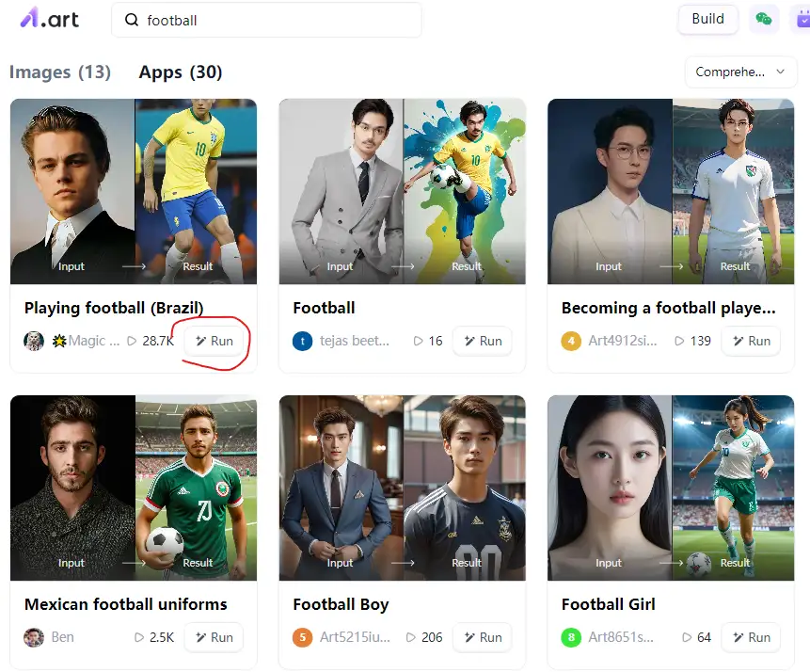Open the WeChat icon button
This screenshot has width=810, height=672.
click(764, 19)
